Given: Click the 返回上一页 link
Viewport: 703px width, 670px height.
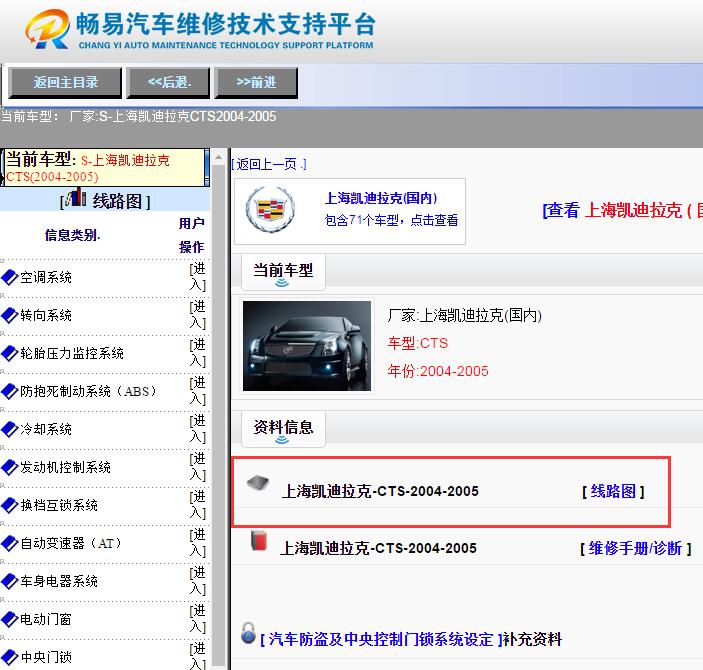Looking at the screenshot, I should pos(269,165).
